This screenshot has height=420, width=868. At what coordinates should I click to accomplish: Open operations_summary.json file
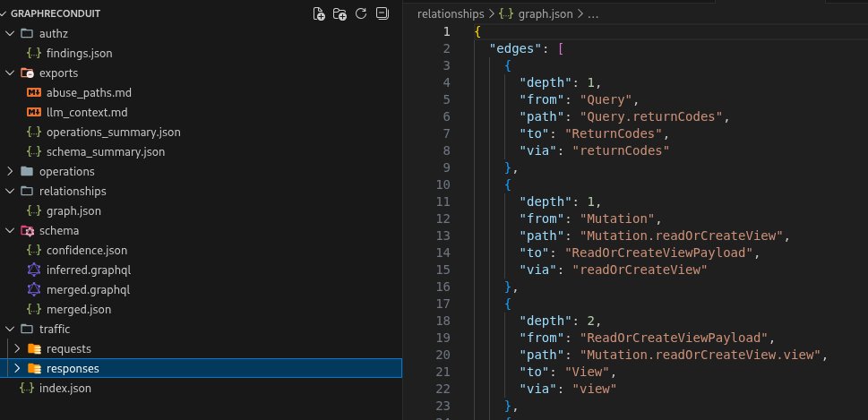114,133
